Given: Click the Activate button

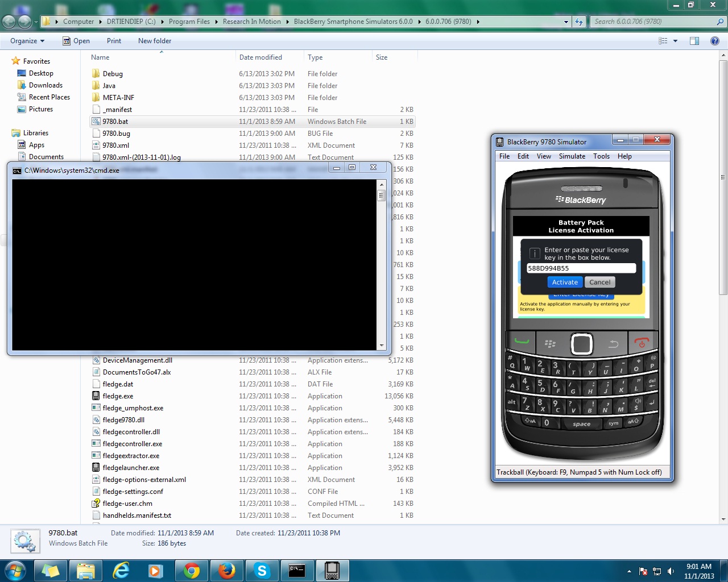Looking at the screenshot, I should [565, 282].
